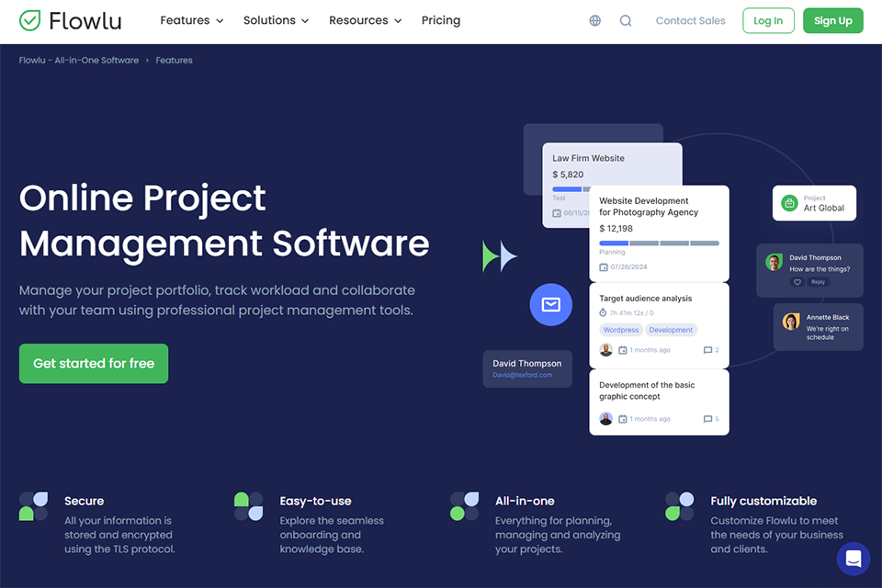Viewport: 882px width, 588px height.
Task: Click the All-in-one feature icon
Action: point(465,506)
